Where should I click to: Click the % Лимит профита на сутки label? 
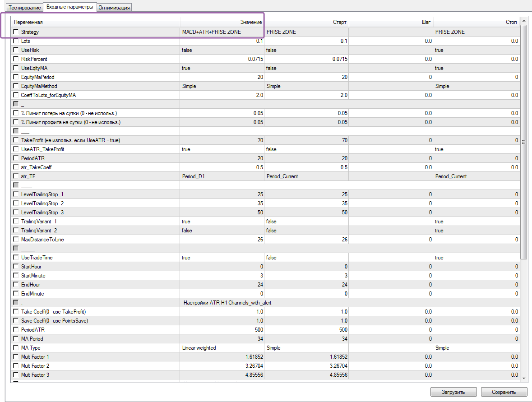(70, 122)
